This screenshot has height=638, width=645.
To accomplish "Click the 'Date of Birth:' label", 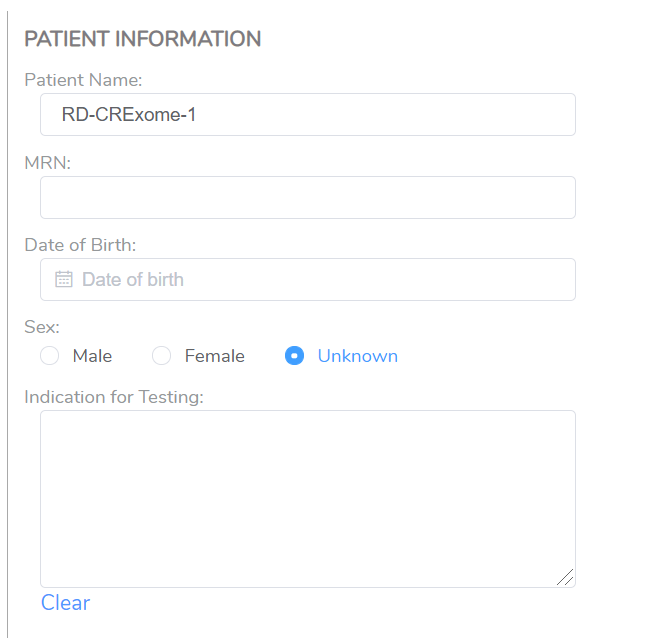I will (x=80, y=245).
